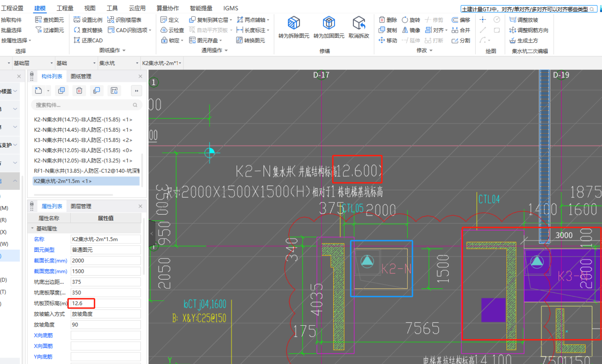Click the 搜索构件 search field

coord(86,105)
